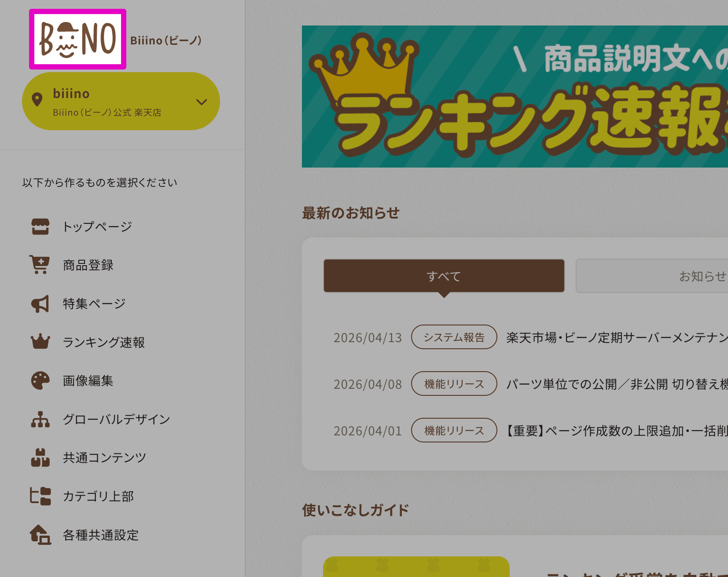Click the shopping cart icon for 商品登録
The width and height of the screenshot is (728, 577).
(40, 265)
